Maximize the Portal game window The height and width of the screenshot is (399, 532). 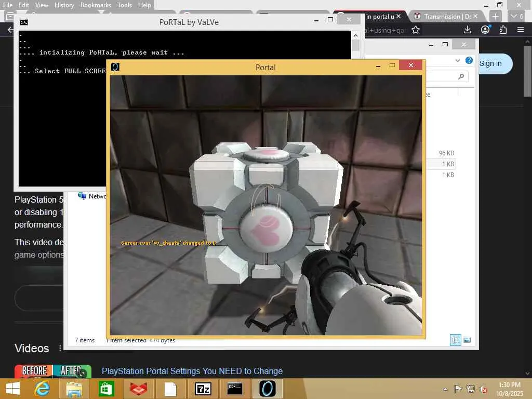click(x=392, y=65)
